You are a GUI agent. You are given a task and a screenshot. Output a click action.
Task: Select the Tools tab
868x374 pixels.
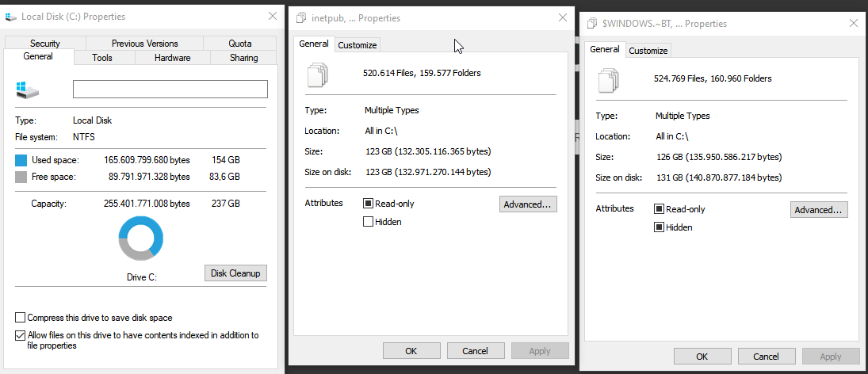pyautogui.click(x=102, y=58)
